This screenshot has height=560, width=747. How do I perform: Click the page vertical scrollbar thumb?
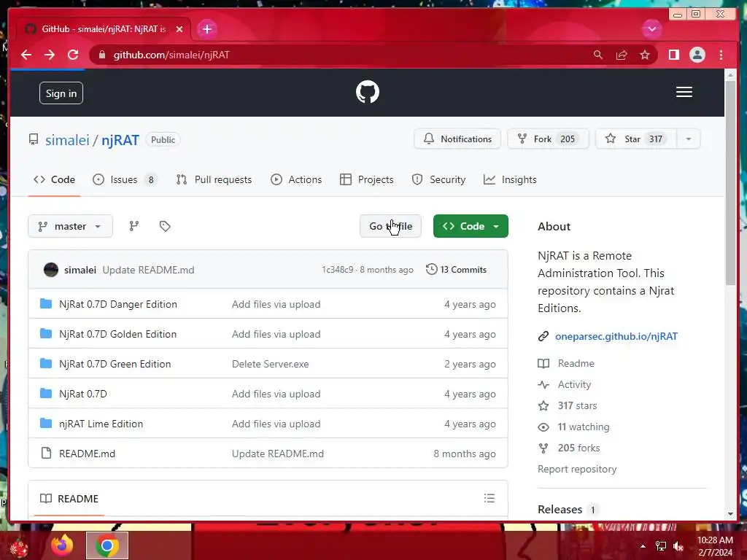coord(730,183)
